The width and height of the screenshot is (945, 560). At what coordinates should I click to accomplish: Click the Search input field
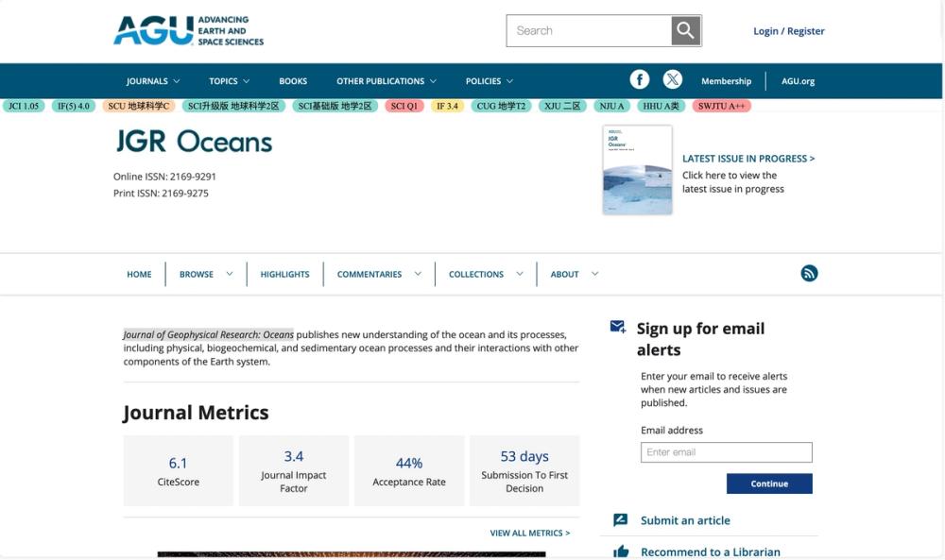pos(590,31)
